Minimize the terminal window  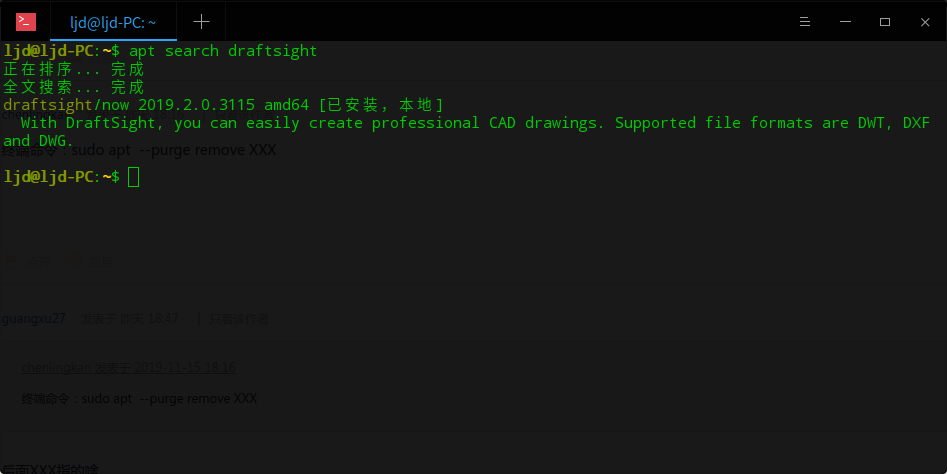(845, 22)
